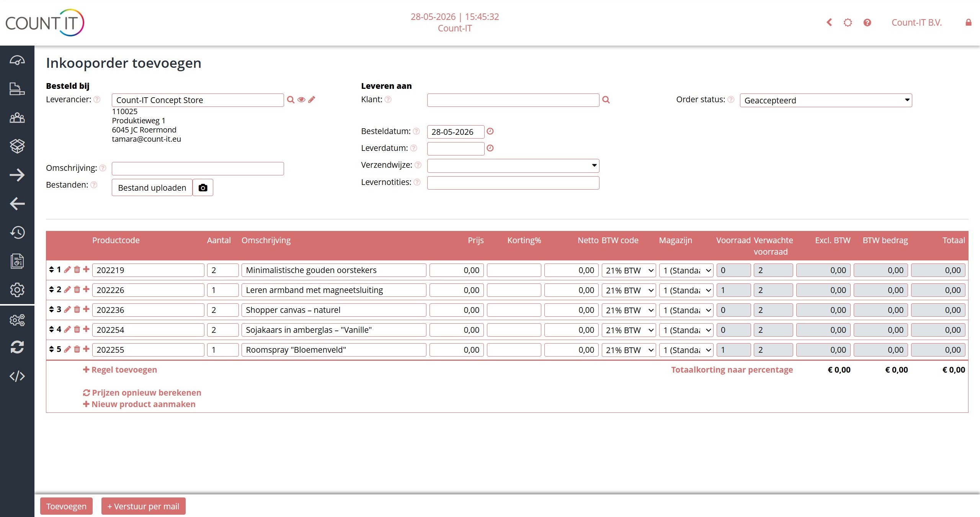Viewport: 980px width, 517px height.
Task: Click Prijzen opnieuw berekenen link
Action: 142,393
